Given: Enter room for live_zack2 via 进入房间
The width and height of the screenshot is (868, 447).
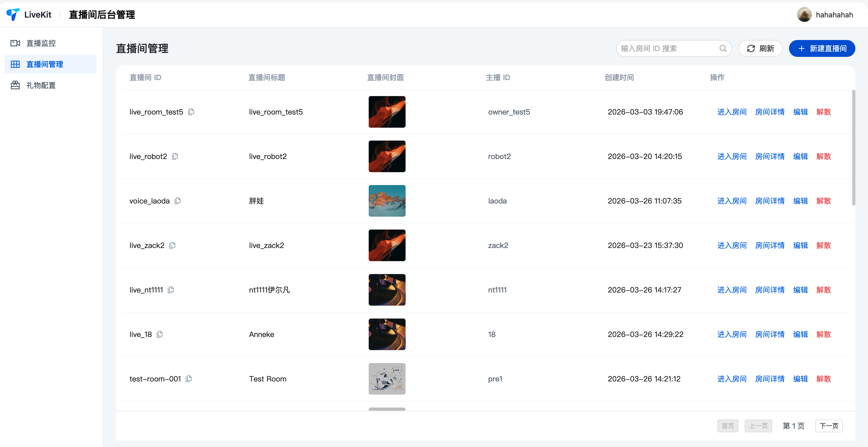Looking at the screenshot, I should click(x=732, y=245).
